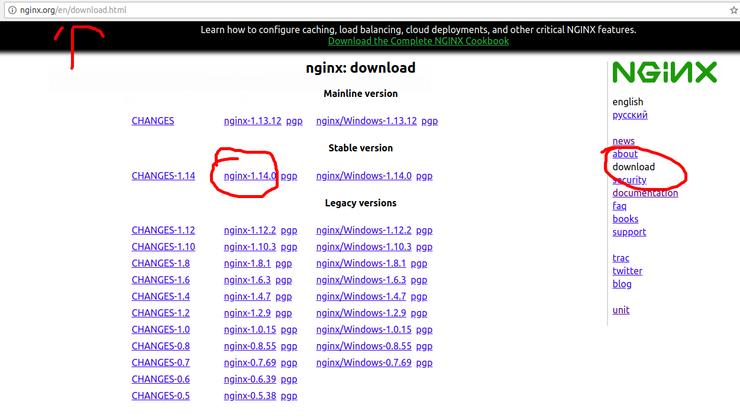Download nginx-1.10.3

click(x=250, y=247)
